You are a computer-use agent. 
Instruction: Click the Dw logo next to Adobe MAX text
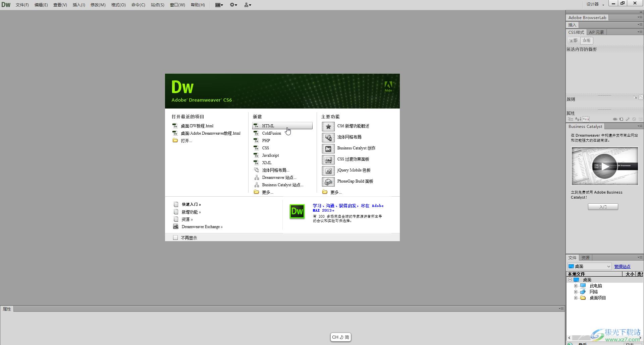[297, 211]
